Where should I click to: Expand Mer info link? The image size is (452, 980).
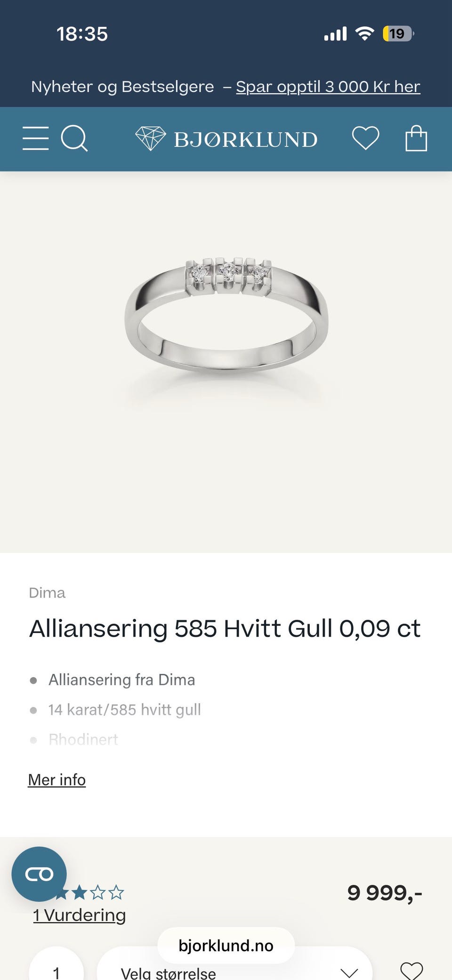pyautogui.click(x=57, y=780)
